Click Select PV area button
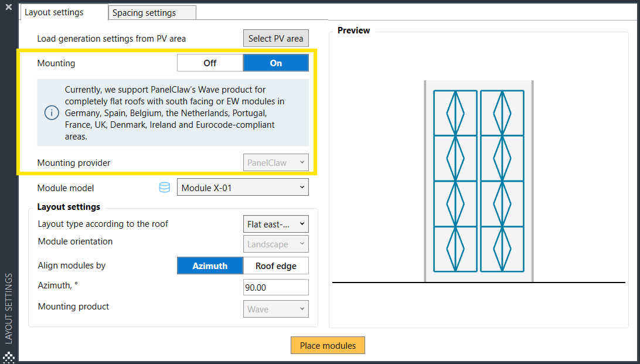The width and height of the screenshot is (640, 364). (276, 38)
